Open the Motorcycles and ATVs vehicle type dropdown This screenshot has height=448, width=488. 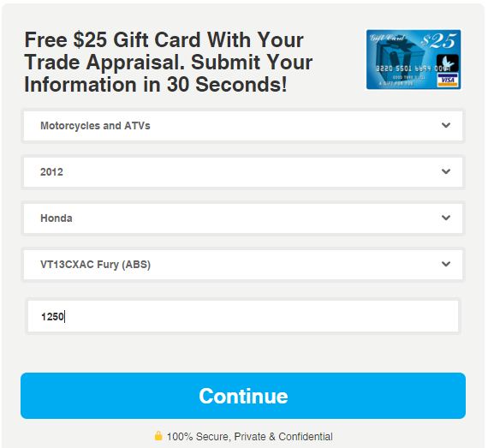click(243, 125)
